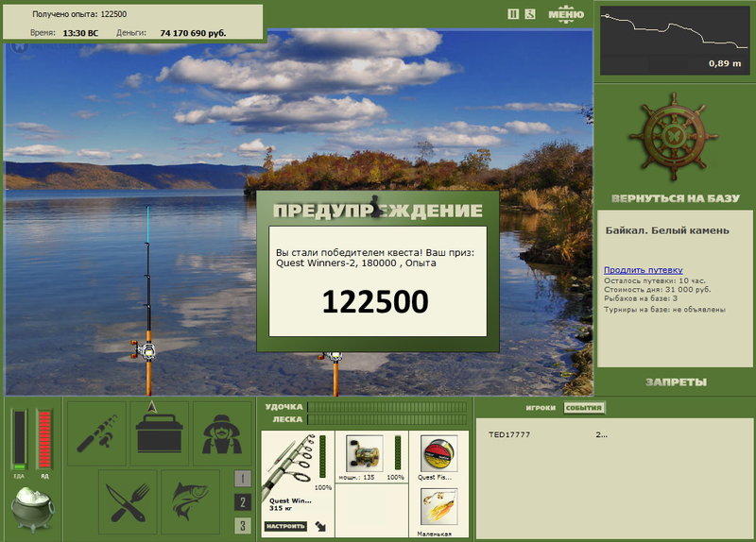Select the reel thumbnail with мощн.: 135
Screen dimensions: 756x542
point(364,453)
